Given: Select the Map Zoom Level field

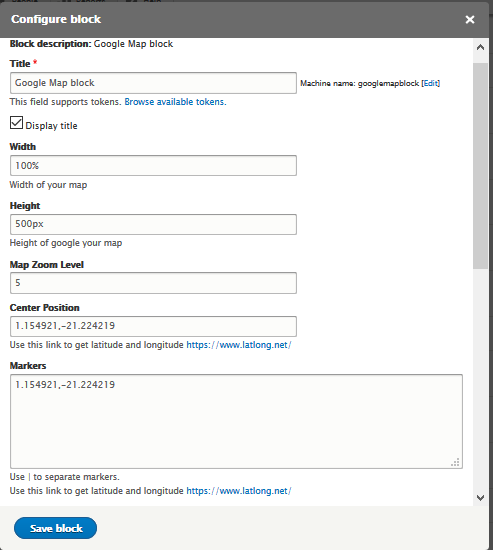Looking at the screenshot, I should tap(153, 283).
